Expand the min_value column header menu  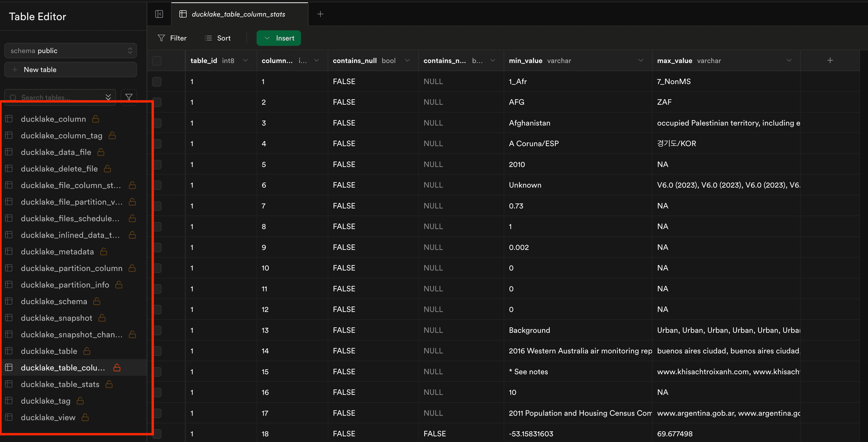click(x=641, y=61)
